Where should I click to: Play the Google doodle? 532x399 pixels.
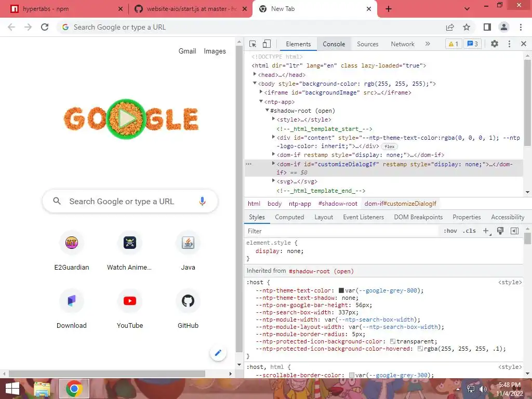click(126, 119)
